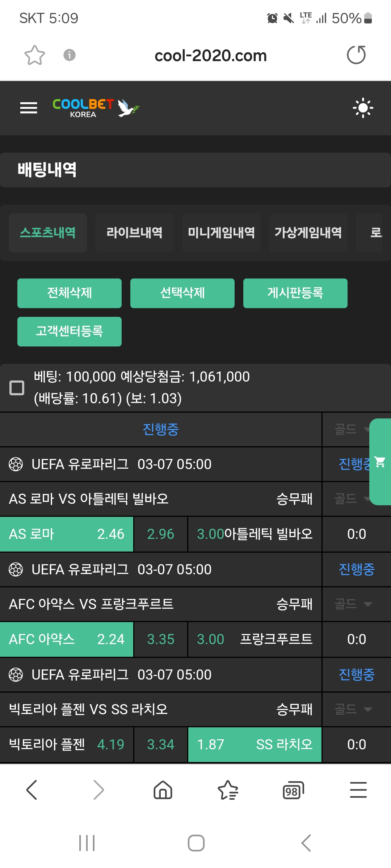Switch to 라이브내역 tab
Screen dimensions: 391x868
point(134,233)
